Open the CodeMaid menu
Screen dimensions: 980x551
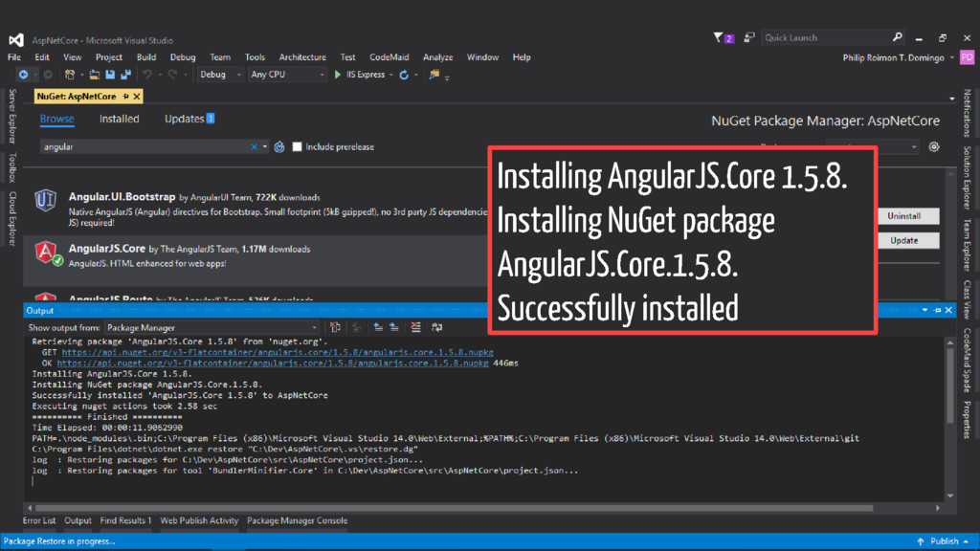click(389, 57)
